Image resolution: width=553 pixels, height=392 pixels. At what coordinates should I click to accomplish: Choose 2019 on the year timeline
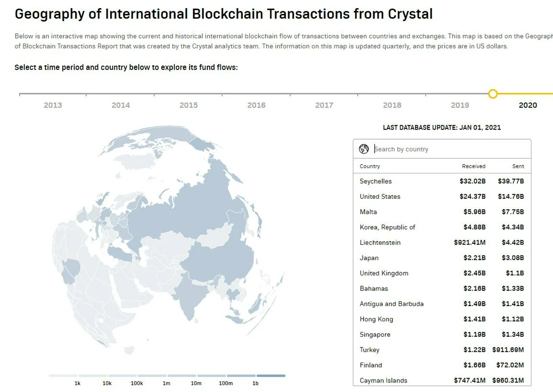[x=460, y=105]
